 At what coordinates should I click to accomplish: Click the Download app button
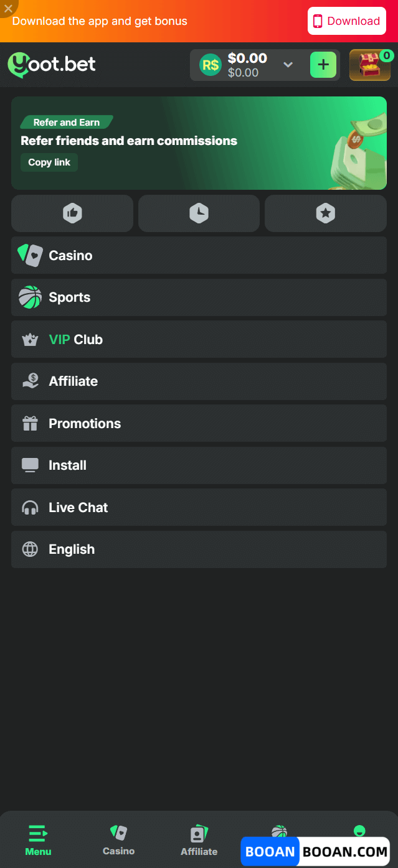pyautogui.click(x=346, y=21)
